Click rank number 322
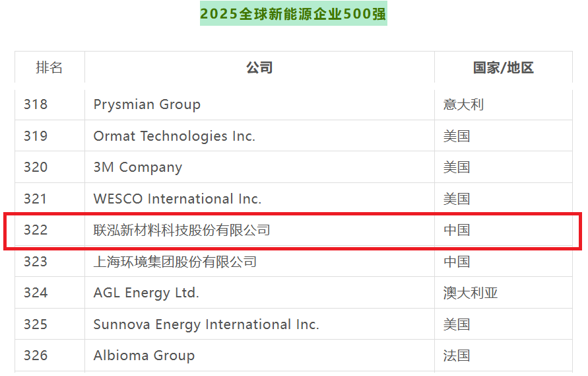The height and width of the screenshot is (376, 588). [x=36, y=230]
